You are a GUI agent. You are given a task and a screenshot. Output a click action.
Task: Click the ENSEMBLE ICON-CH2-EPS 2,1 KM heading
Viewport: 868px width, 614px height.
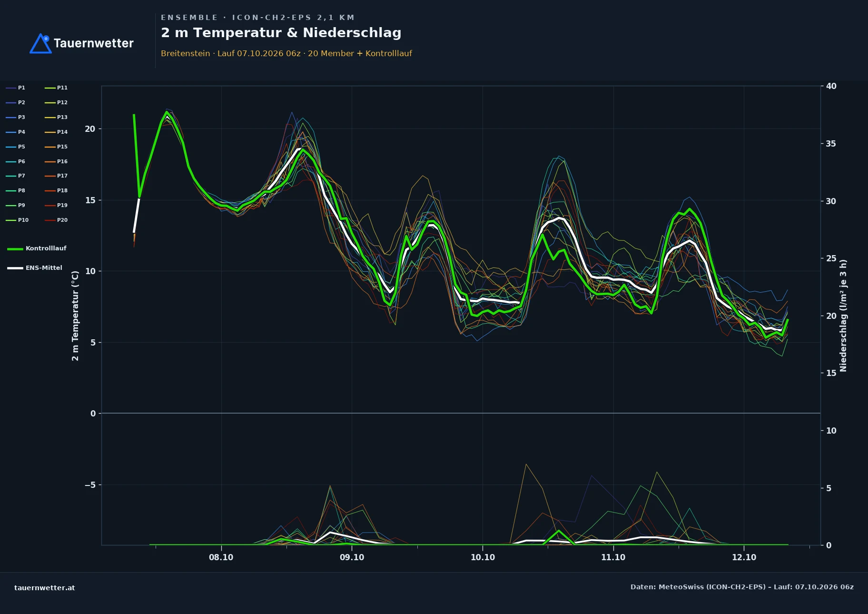[257, 18]
